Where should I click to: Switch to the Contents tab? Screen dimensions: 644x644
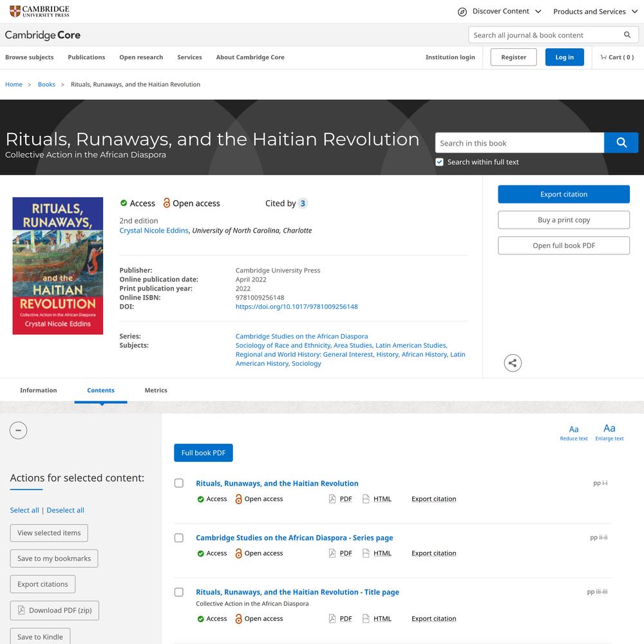click(x=100, y=390)
